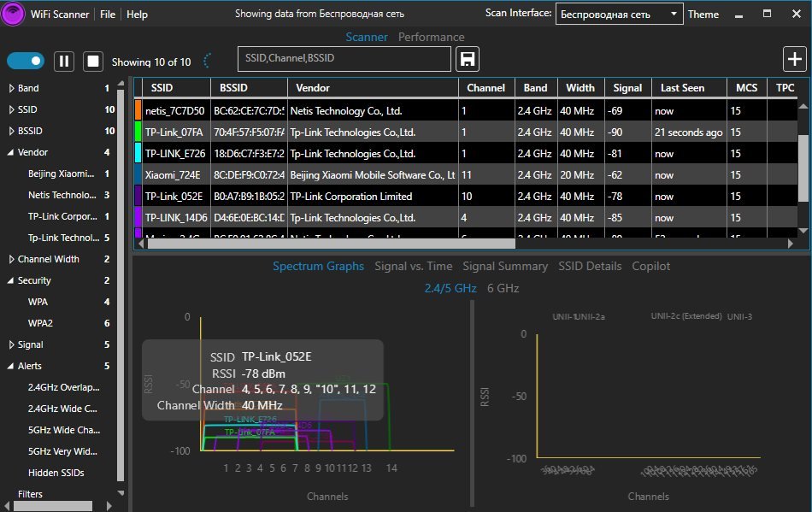
Task: Expand the Band filter group
Action: (x=11, y=88)
